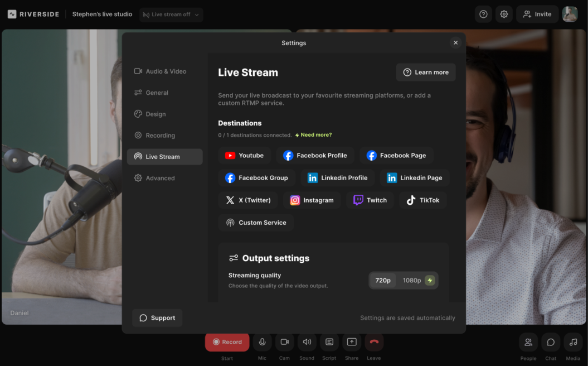Viewport: 588px width, 366px height.
Task: Start recording with the Record button
Action: [x=227, y=342]
